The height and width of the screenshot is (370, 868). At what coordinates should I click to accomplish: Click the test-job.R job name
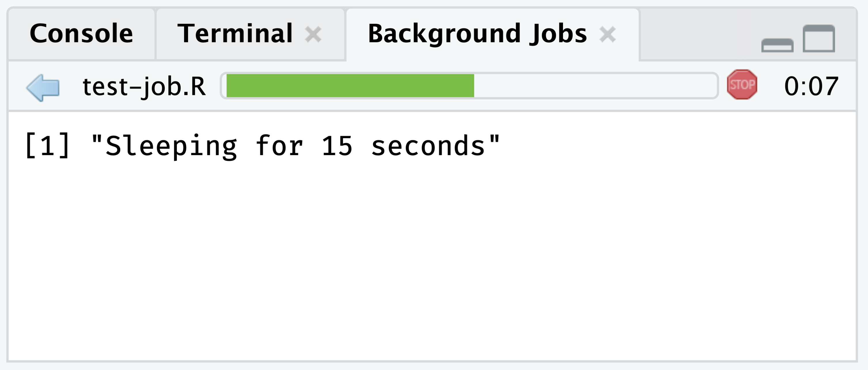(144, 87)
